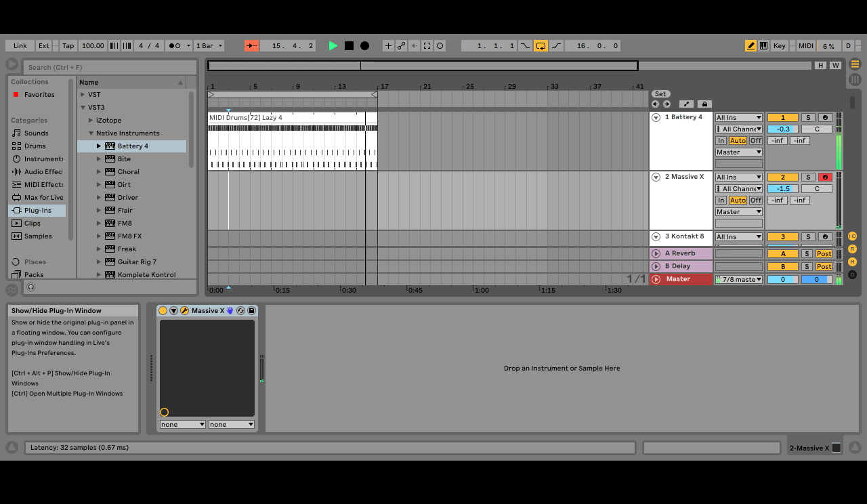Select Drums in the Categories list

pyautogui.click(x=35, y=146)
